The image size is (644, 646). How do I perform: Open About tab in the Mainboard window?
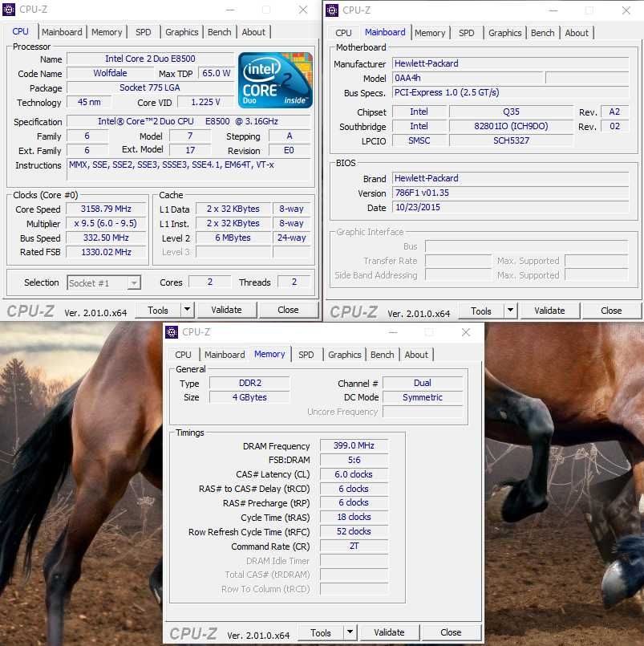coord(577,33)
